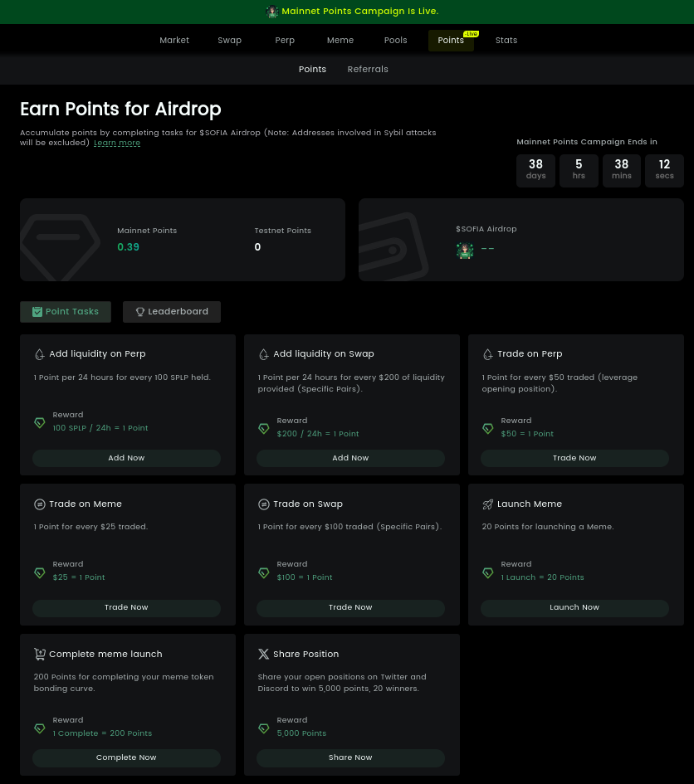Click the Mainnet Points value 0.39
This screenshot has height=784, width=694.
tap(128, 247)
